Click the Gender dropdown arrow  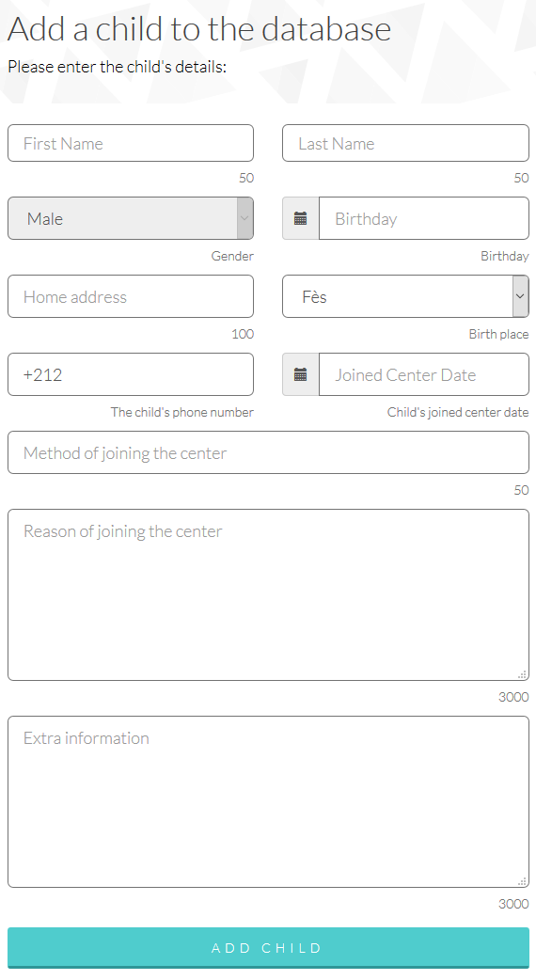(244, 218)
